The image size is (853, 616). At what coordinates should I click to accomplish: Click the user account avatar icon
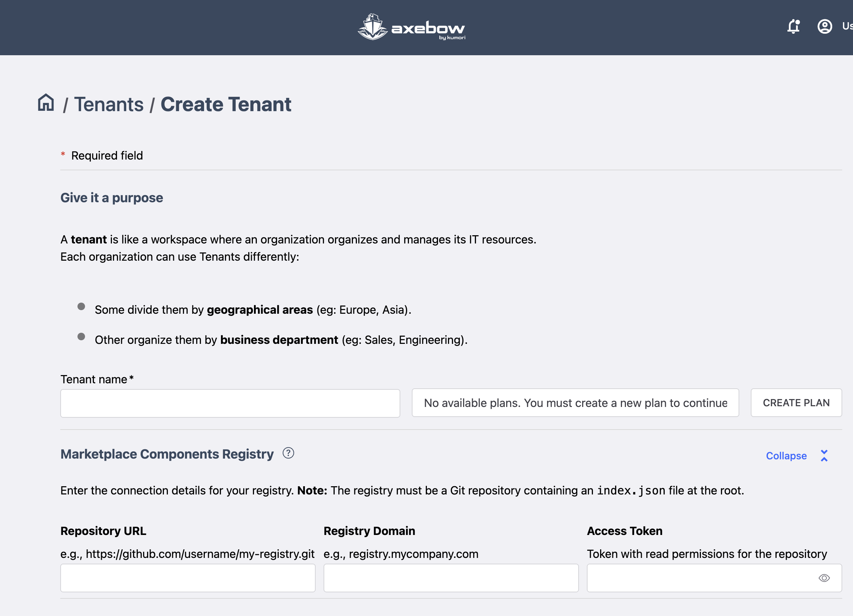824,26
